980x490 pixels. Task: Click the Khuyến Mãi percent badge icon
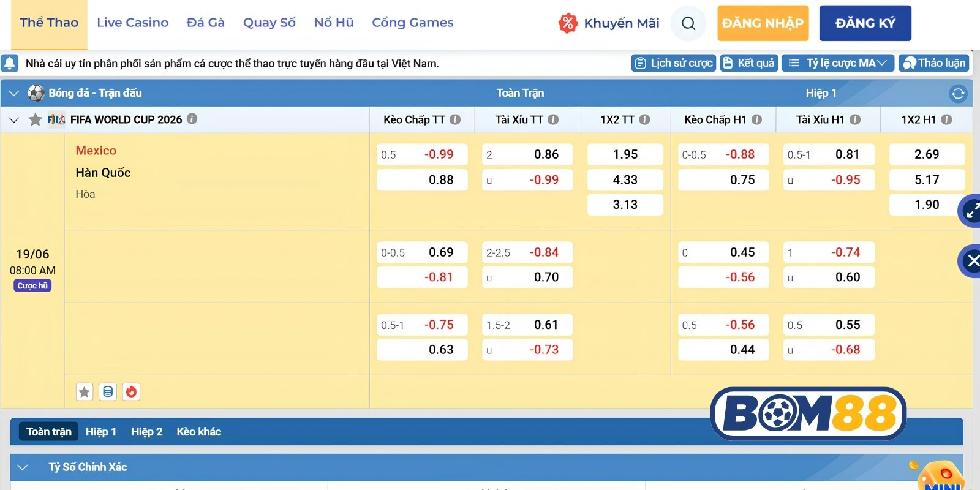(x=568, y=23)
